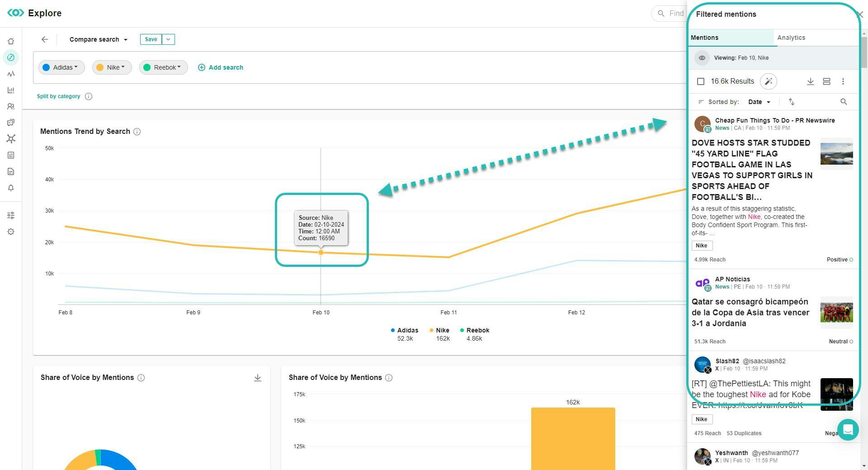The image size is (868, 470).
Task: Search within filtered mentions magnifier icon
Action: (x=844, y=102)
